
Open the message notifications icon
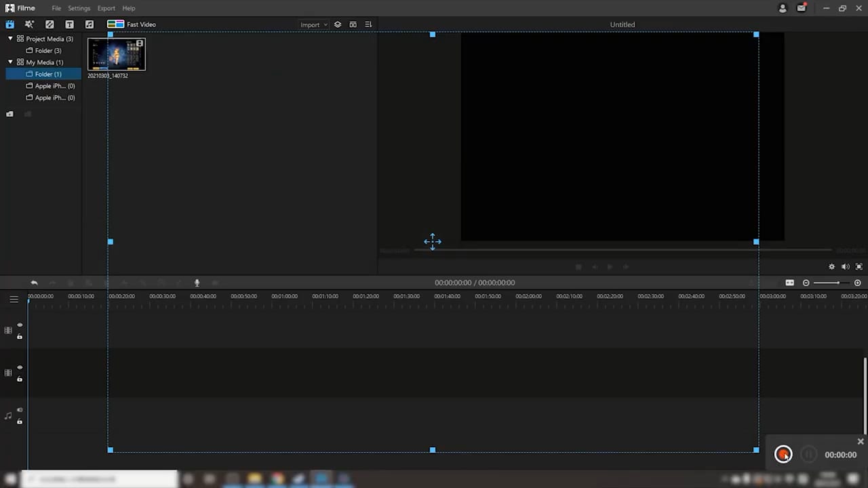(802, 8)
